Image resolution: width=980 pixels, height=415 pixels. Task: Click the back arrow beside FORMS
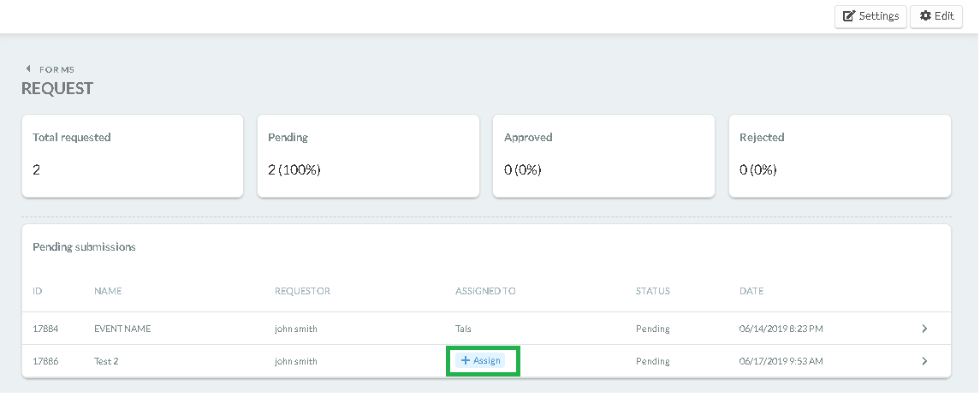pos(28,68)
